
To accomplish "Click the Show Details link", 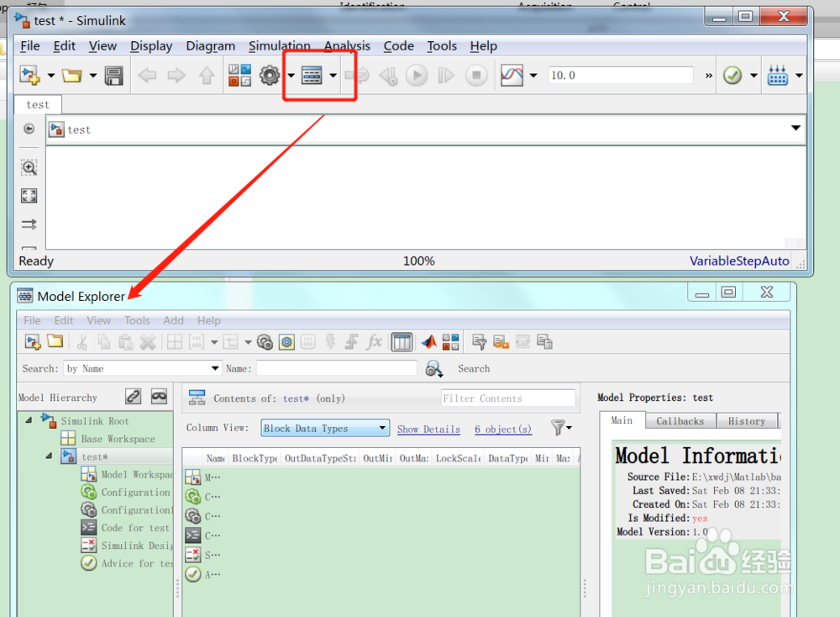I will 428,429.
